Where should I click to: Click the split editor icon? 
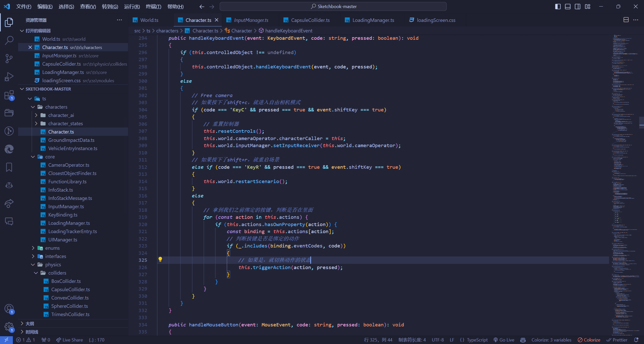pyautogui.click(x=626, y=20)
